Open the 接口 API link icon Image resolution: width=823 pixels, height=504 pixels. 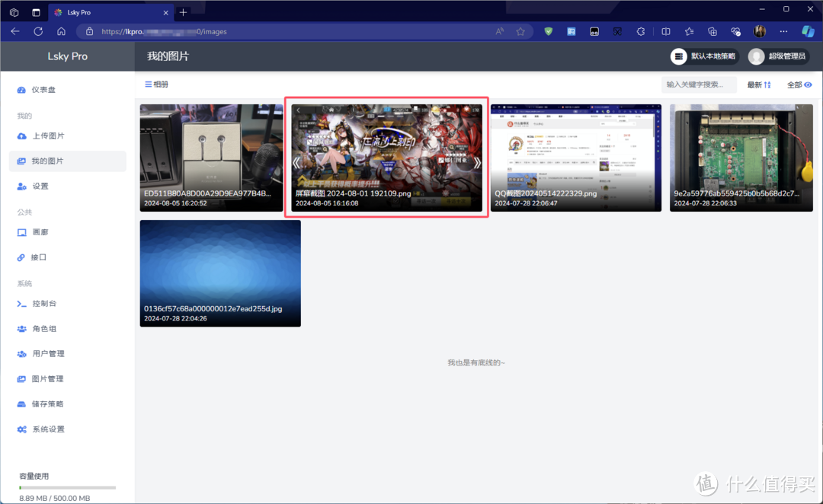coord(21,257)
